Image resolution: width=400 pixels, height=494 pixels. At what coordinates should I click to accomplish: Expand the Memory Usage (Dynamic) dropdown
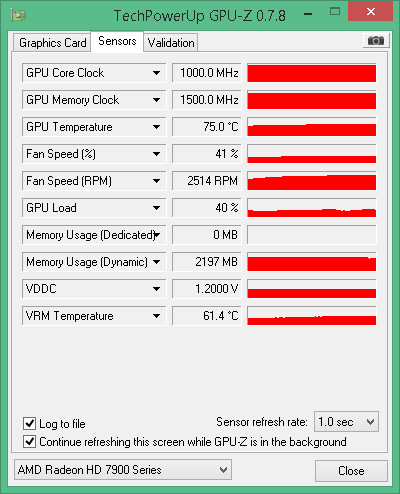point(94,262)
